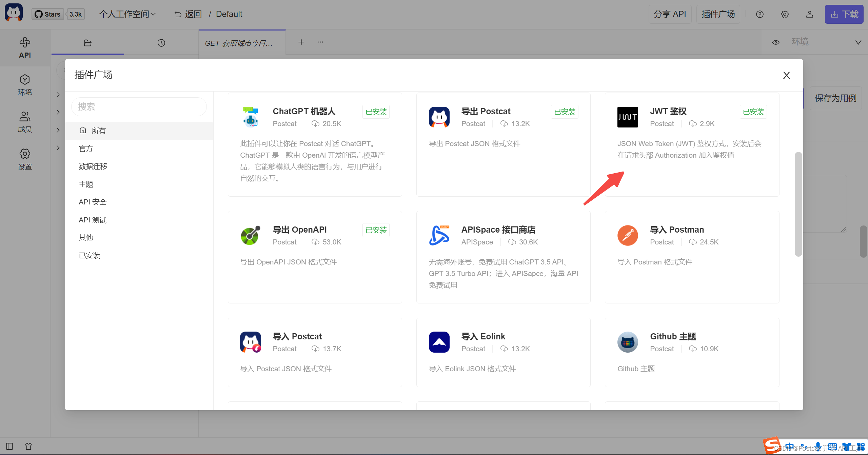Expand the tree chevron level with 成员 label

(58, 130)
